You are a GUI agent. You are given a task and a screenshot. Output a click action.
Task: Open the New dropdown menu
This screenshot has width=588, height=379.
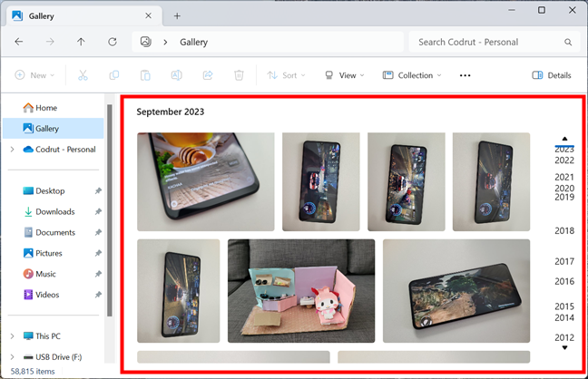click(34, 75)
